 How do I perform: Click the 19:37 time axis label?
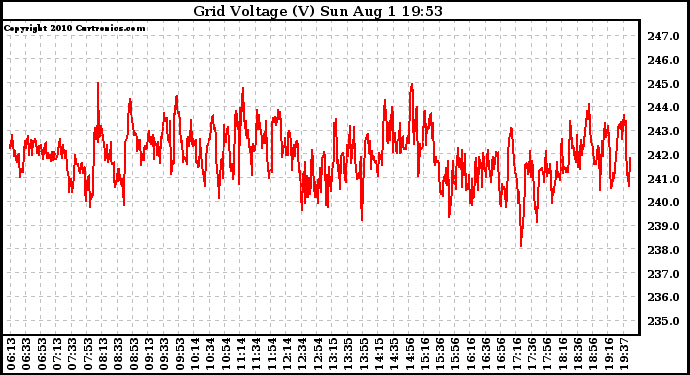click(624, 354)
